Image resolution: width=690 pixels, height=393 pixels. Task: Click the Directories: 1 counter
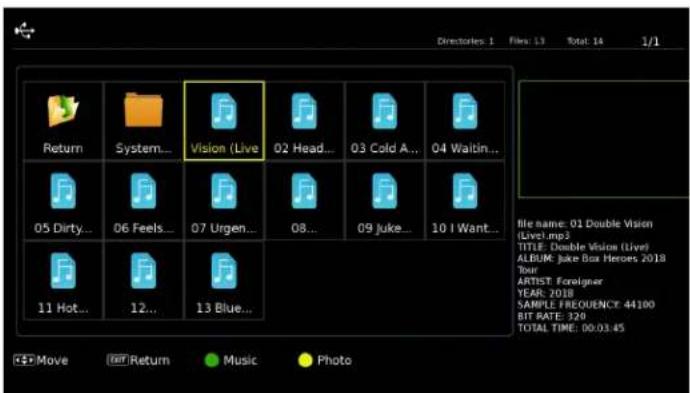tap(465, 41)
